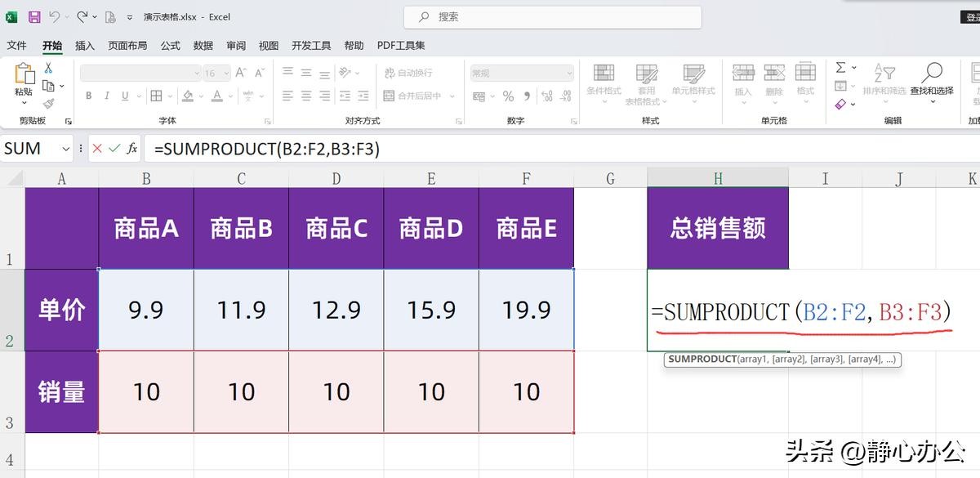This screenshot has height=478, width=980.
Task: Click the Undo arrow icon
Action: (x=55, y=16)
